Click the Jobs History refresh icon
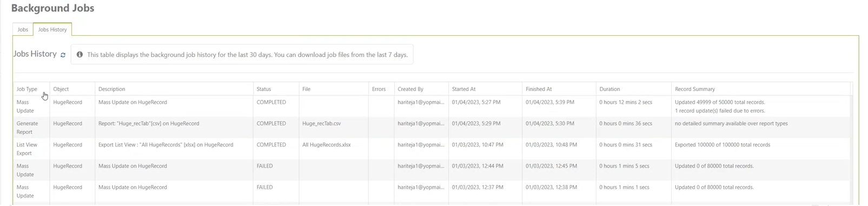This screenshot has width=868, height=206. [63, 55]
